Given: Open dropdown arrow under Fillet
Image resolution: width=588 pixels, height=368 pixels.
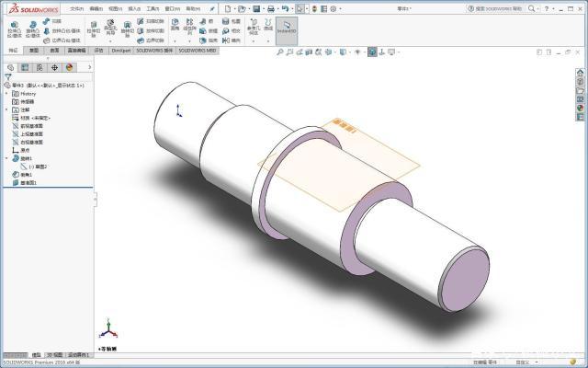Looking at the screenshot, I should pos(175,40).
